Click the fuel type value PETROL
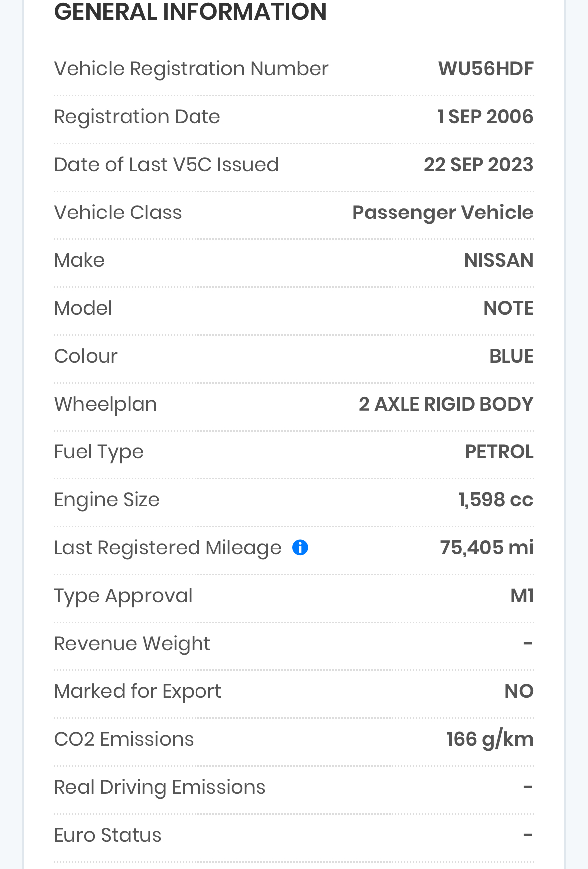The width and height of the screenshot is (588, 869). pyautogui.click(x=499, y=452)
